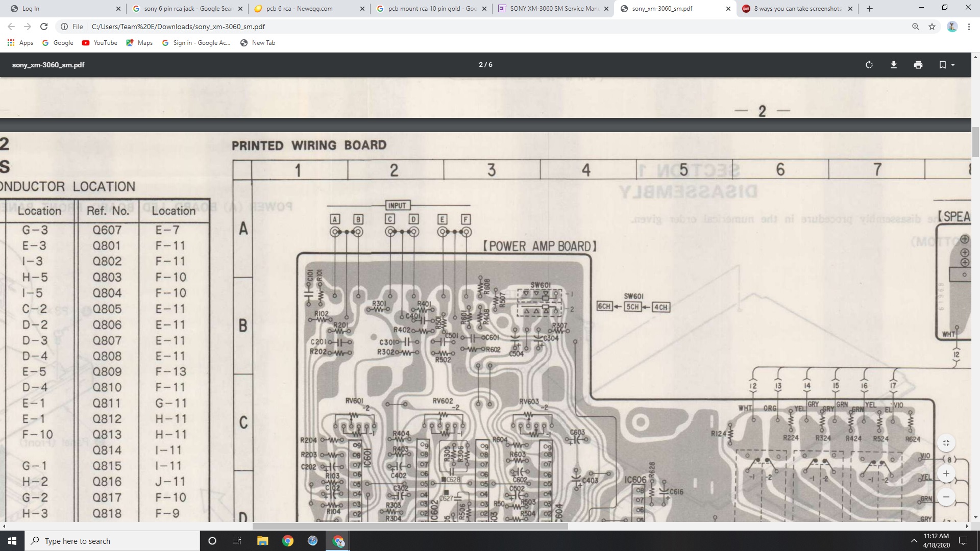
Task: Close the 8 ways screenshots tab
Action: tap(850, 9)
